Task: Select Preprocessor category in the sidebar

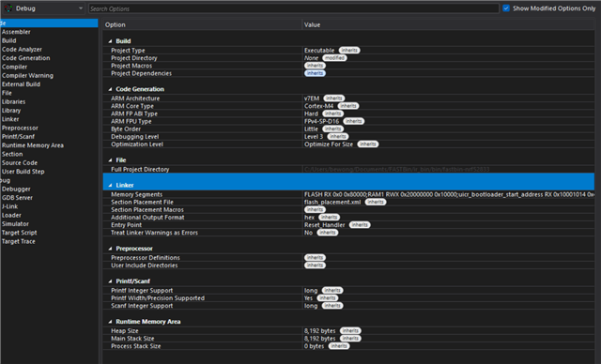Action: point(20,128)
